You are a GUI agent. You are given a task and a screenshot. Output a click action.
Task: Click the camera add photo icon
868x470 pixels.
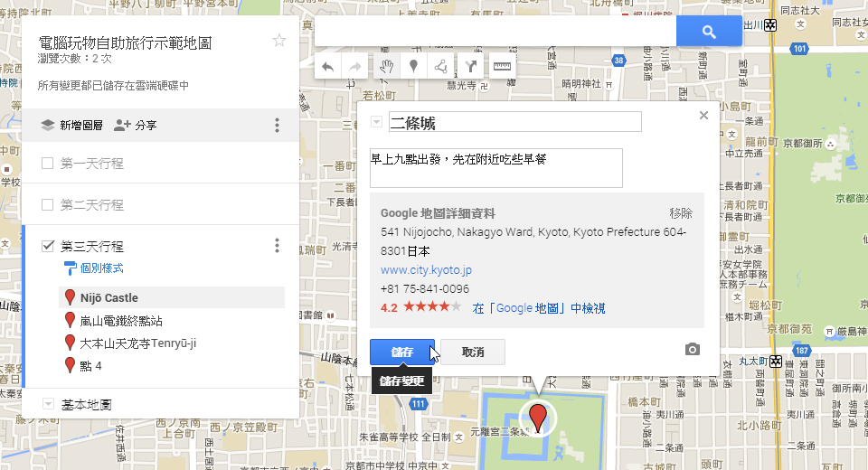click(692, 349)
